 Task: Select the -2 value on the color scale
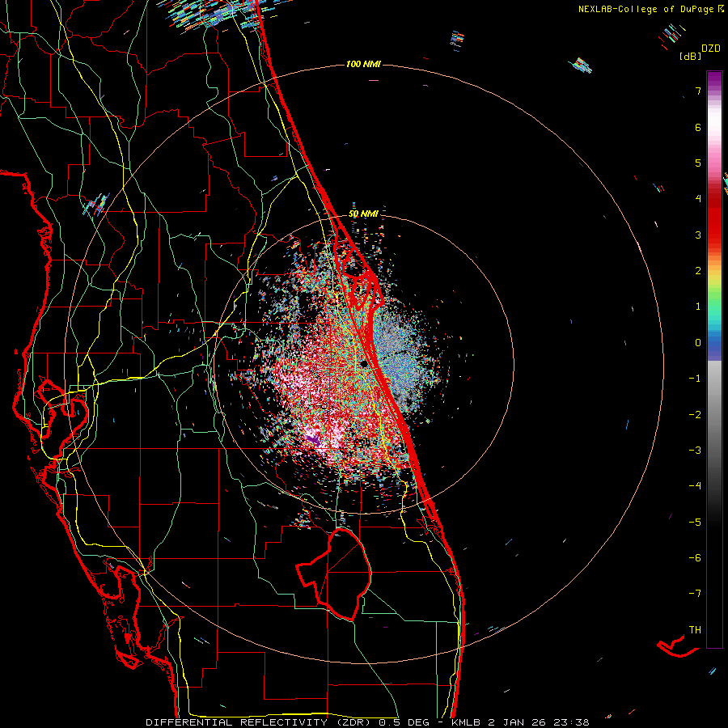(695, 415)
